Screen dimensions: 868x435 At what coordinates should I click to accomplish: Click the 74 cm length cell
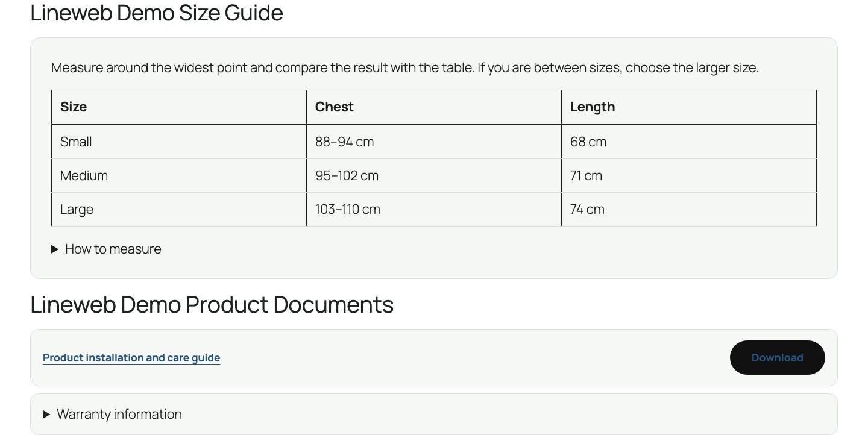(689, 210)
